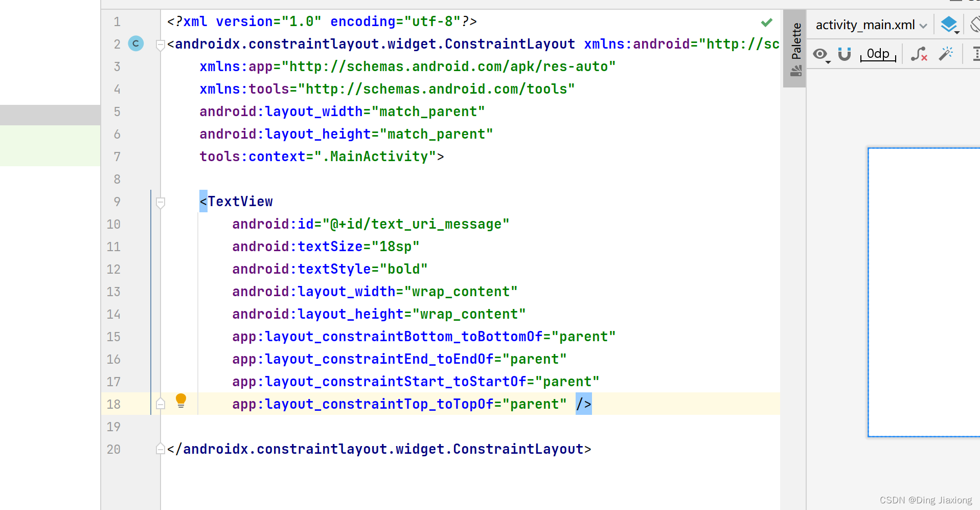The height and width of the screenshot is (510, 980).
Task: Collapse the TextView code fold on line 9
Action: pyautogui.click(x=160, y=203)
